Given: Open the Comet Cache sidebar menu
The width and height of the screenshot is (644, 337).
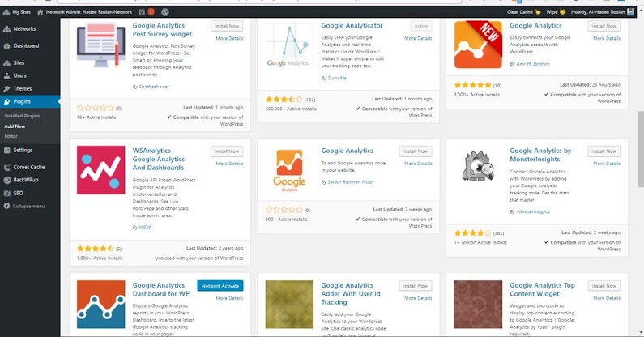Looking at the screenshot, I should (x=30, y=167).
